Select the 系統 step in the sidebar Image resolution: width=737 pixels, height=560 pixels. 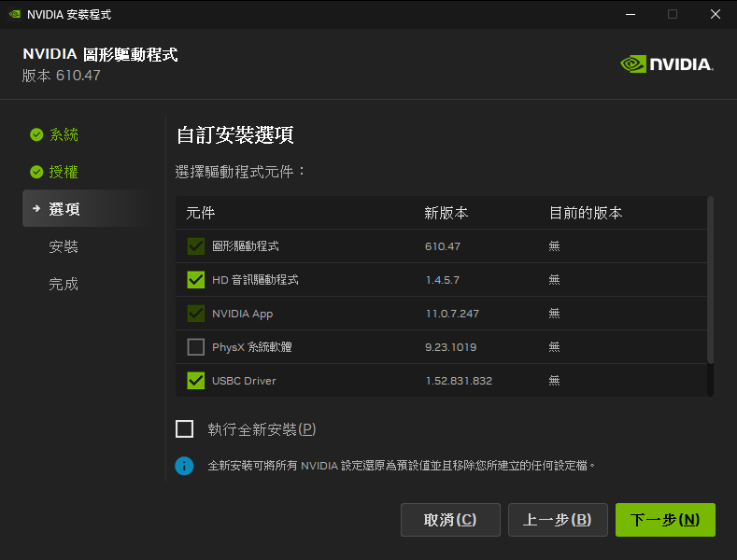(x=64, y=134)
